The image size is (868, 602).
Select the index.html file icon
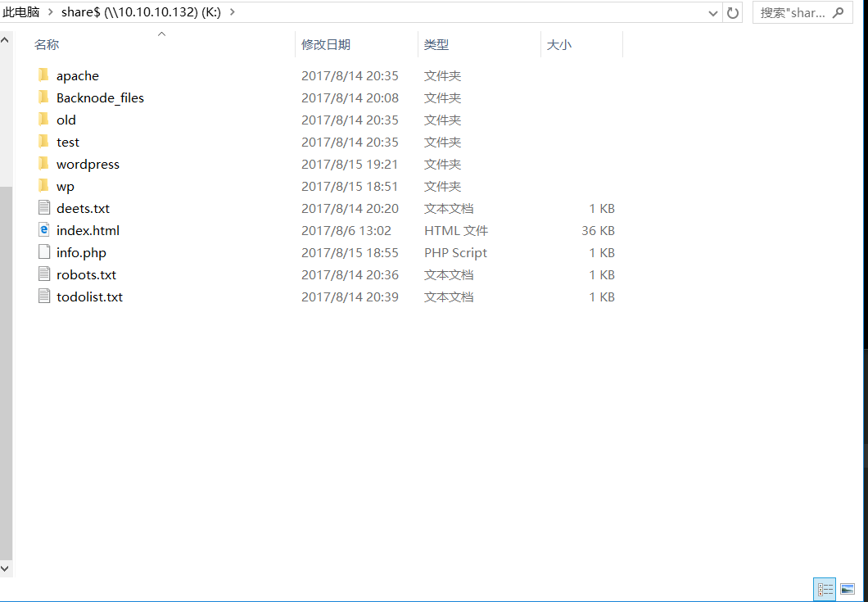coord(44,230)
